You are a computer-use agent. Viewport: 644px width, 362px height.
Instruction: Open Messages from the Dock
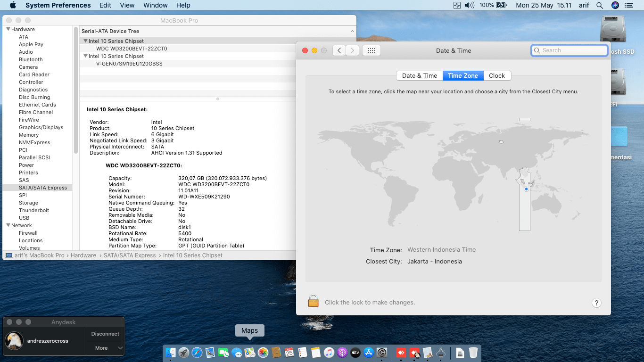click(237, 353)
